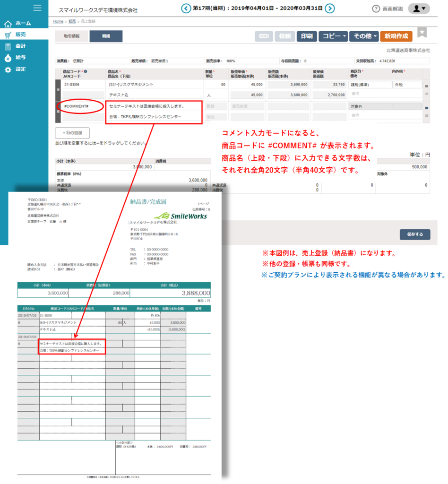Screen dimensions: 448x484
Task: Click the 納品書/完成届 title on the document
Action: point(148,202)
